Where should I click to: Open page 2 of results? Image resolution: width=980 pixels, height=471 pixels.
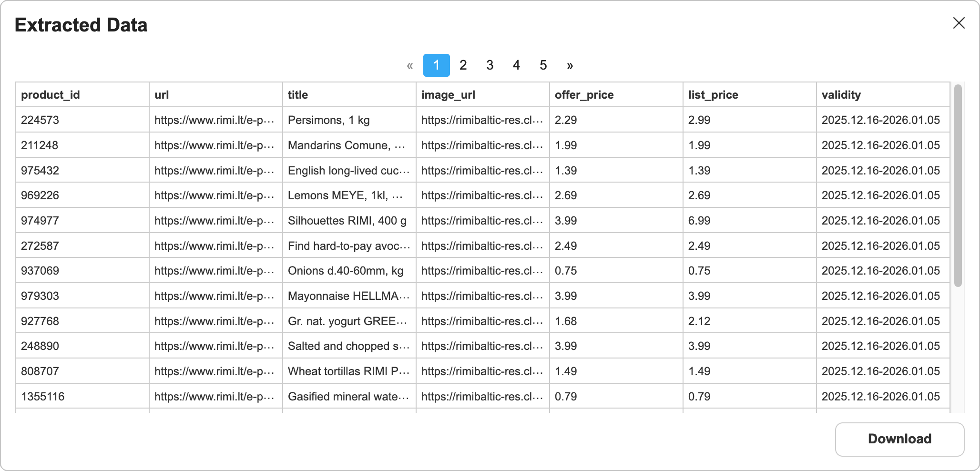click(x=463, y=65)
